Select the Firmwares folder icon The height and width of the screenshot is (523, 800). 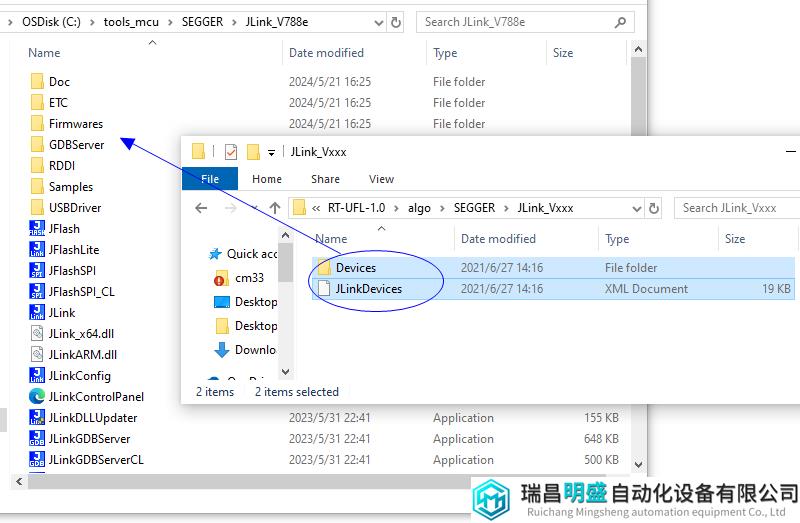point(37,123)
